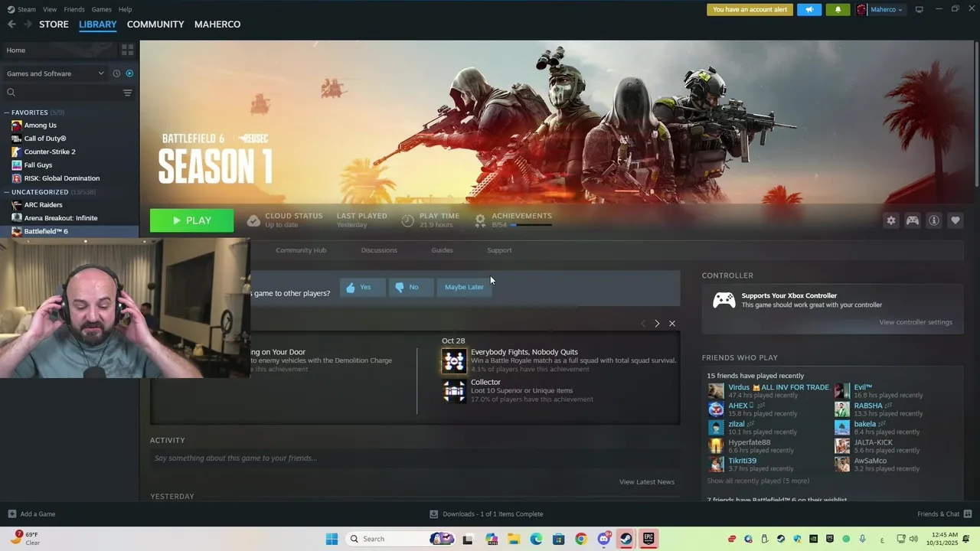Click Maybe Later button

tap(464, 287)
